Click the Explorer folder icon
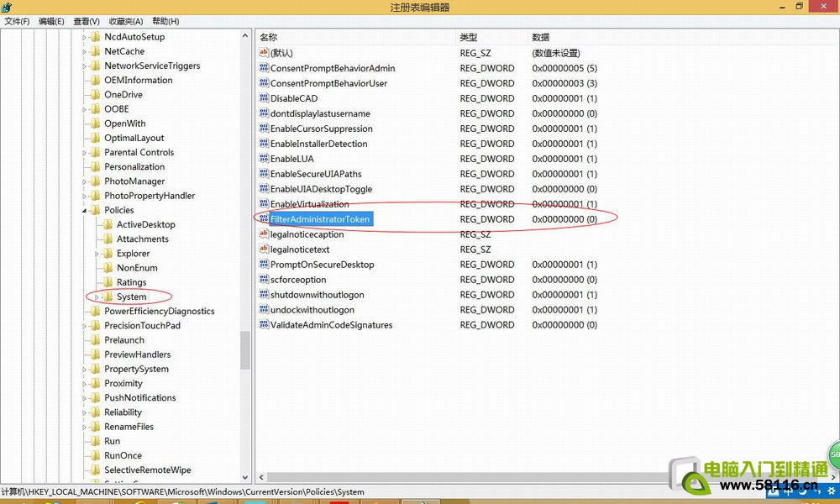Viewport: 840px width, 504px height. click(108, 254)
